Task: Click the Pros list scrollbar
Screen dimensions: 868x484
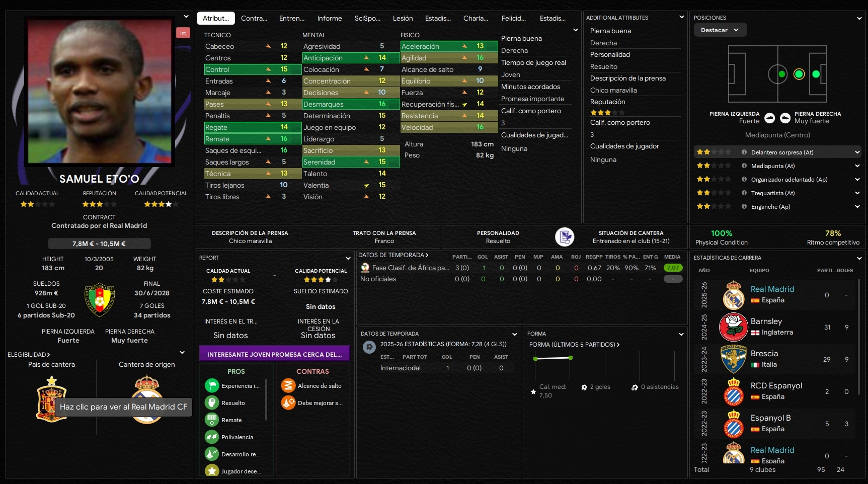Action: point(266,400)
